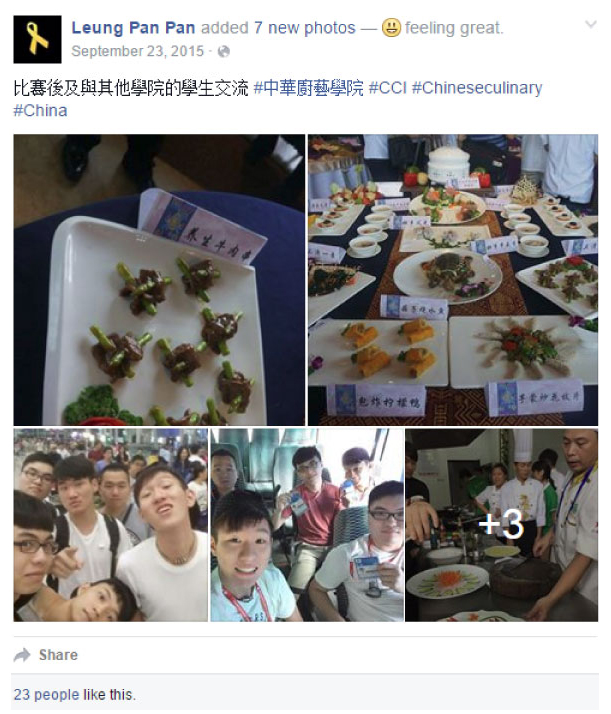
Task: Open the #China hashtag
Action: pos(41,111)
